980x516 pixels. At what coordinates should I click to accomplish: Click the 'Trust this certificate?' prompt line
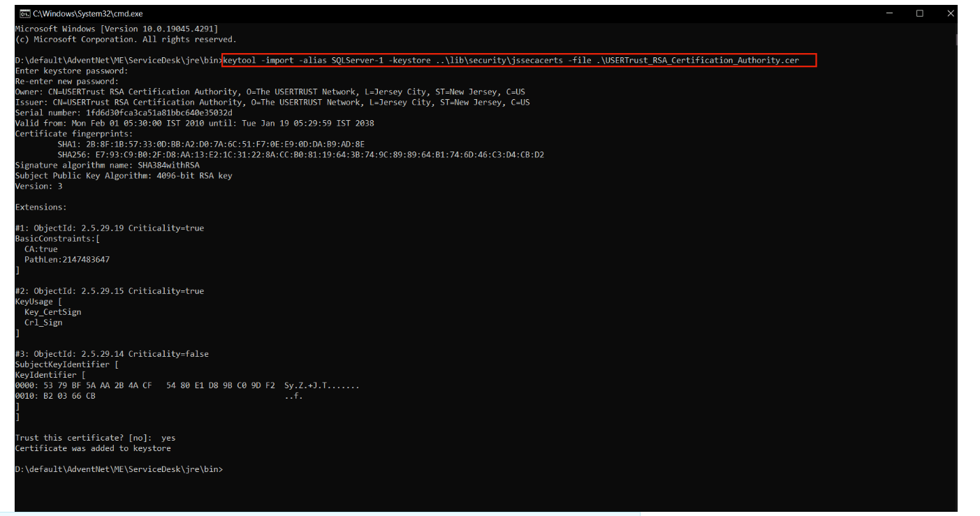[95, 438]
